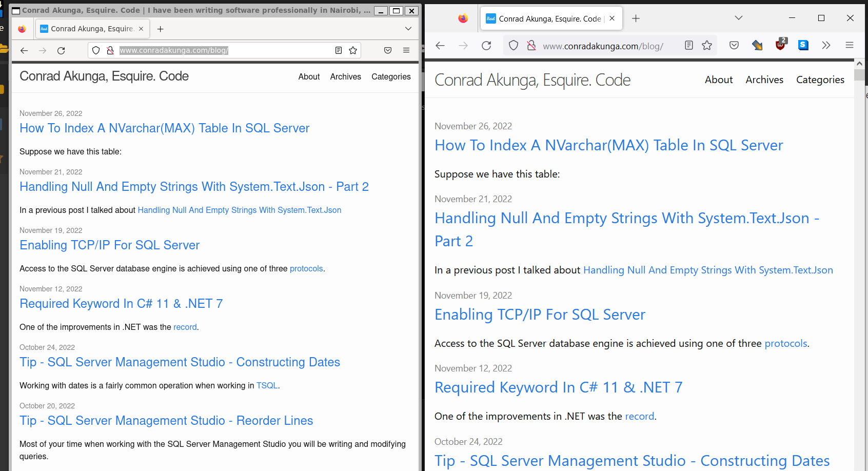The width and height of the screenshot is (868, 471).
Task: Click the Firefox profile avatar icon
Action: pyautogui.click(x=462, y=18)
